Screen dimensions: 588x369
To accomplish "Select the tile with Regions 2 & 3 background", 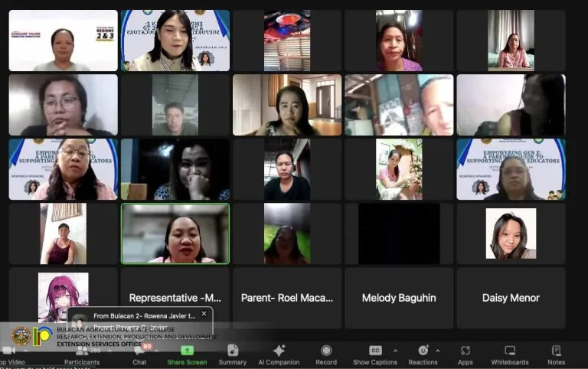I will tap(63, 41).
